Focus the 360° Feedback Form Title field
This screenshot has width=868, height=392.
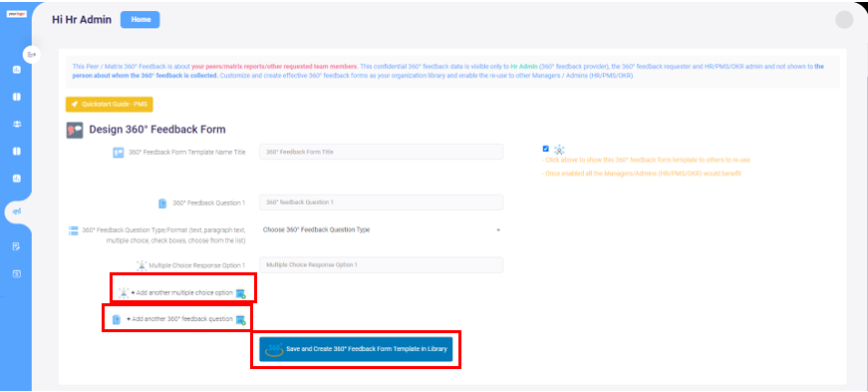point(381,152)
